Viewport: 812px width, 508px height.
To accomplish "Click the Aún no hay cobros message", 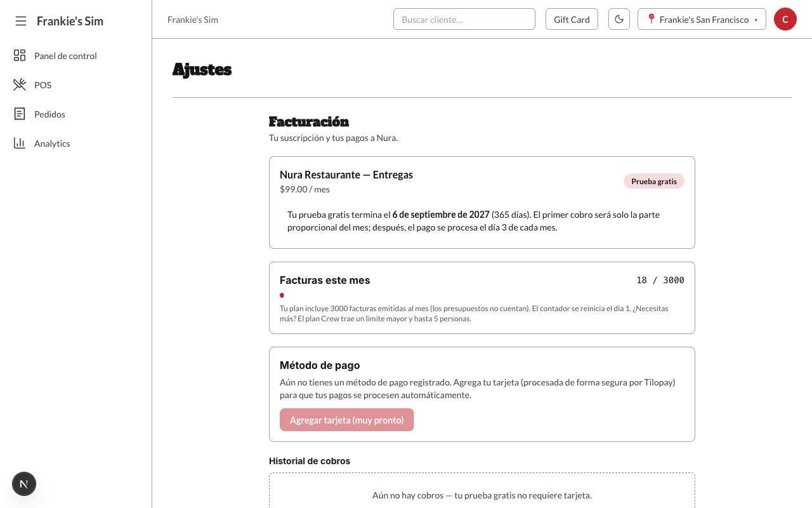I will [x=482, y=495].
